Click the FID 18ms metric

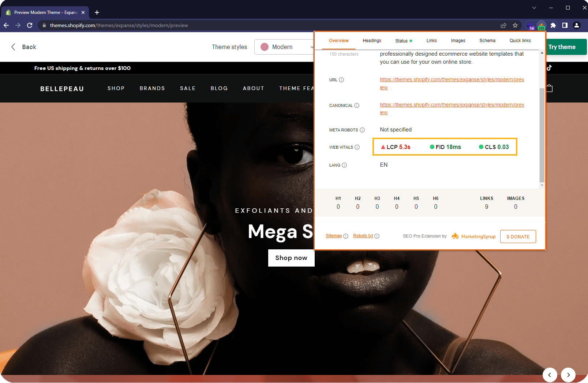click(x=445, y=147)
